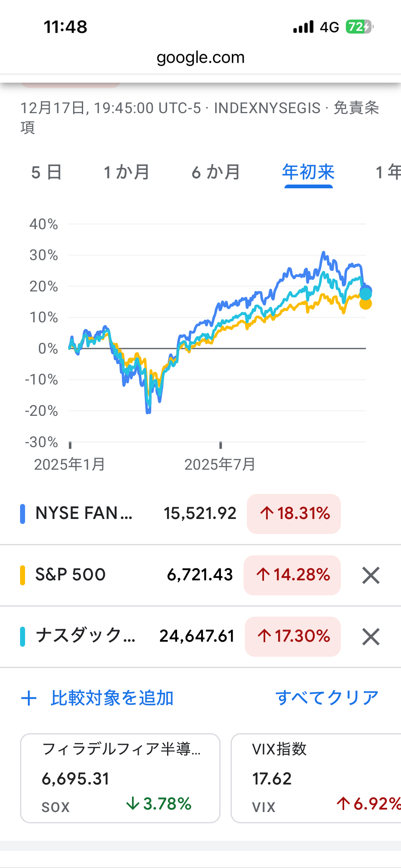Switch to the 1か月 range tab
The height and width of the screenshot is (868, 401).
(126, 172)
